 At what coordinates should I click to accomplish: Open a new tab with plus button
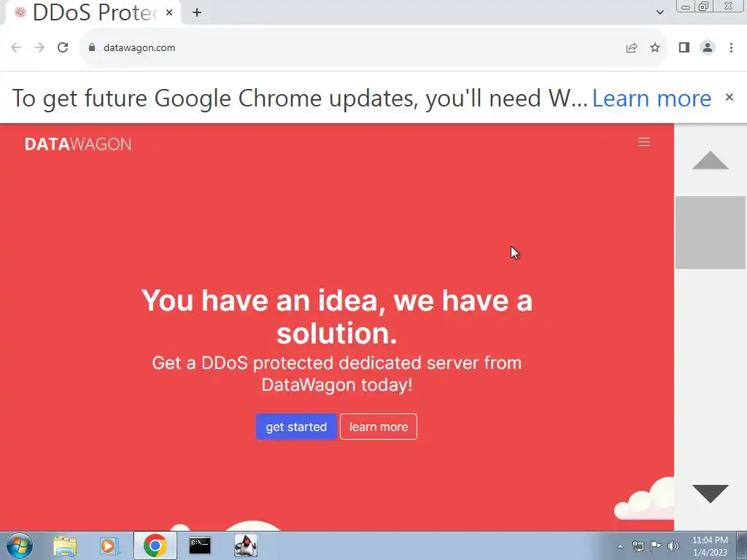click(x=197, y=13)
